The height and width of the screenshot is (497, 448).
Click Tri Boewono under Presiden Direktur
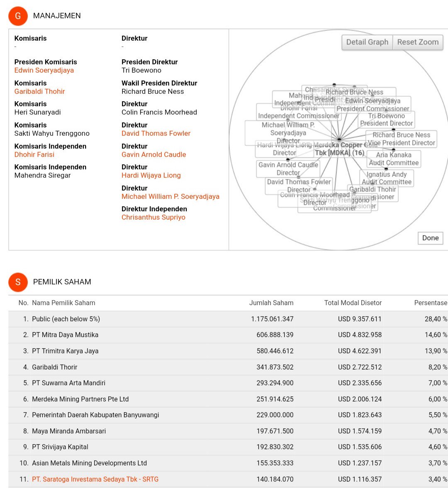pos(141,70)
